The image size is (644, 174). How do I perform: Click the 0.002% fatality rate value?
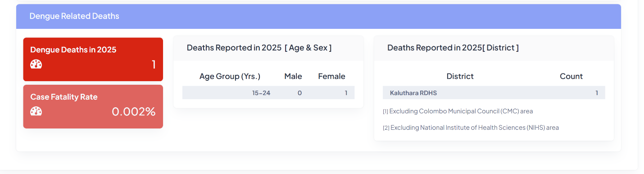(134, 111)
